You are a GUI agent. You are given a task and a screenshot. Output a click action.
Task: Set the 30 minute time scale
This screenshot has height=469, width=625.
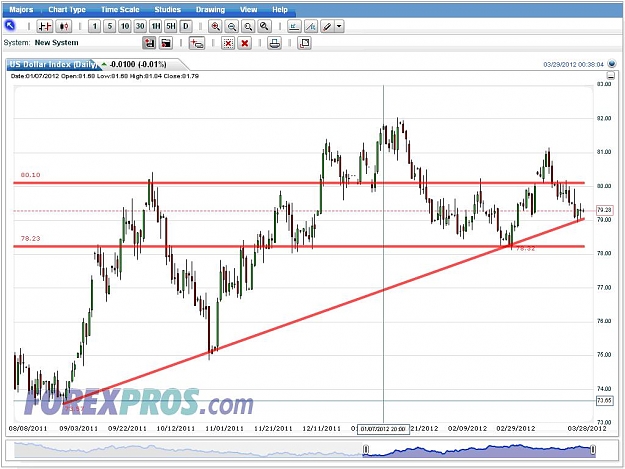[140, 27]
